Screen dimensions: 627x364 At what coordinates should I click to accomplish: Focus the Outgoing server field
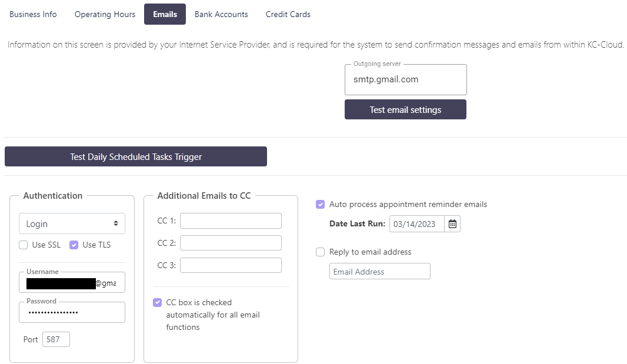(x=405, y=79)
